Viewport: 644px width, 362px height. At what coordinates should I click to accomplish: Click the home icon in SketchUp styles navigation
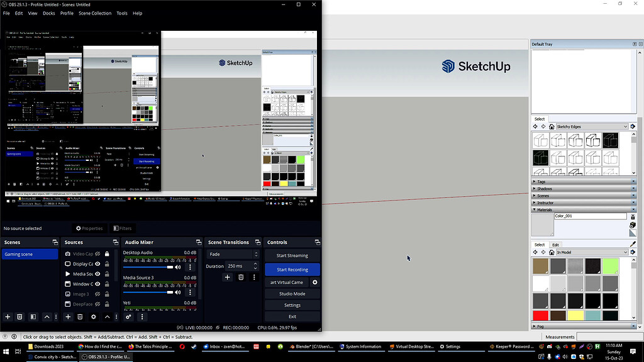(x=552, y=126)
